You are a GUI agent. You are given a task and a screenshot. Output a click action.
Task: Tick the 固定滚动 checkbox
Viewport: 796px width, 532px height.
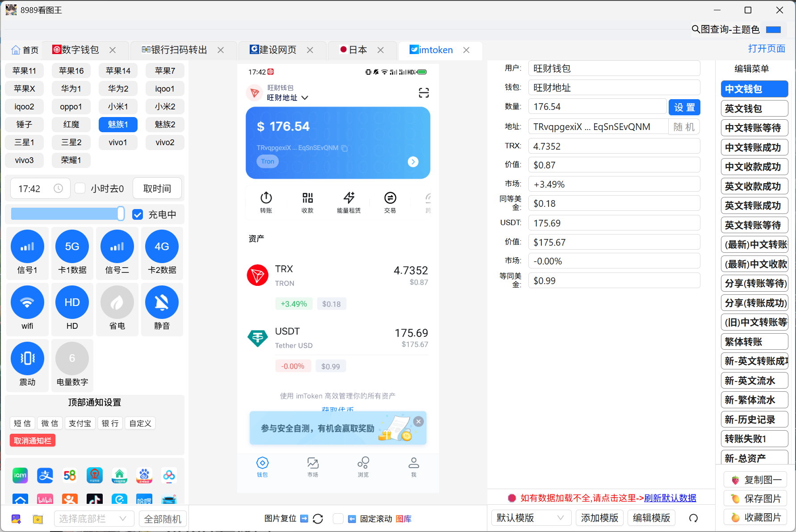click(x=338, y=519)
